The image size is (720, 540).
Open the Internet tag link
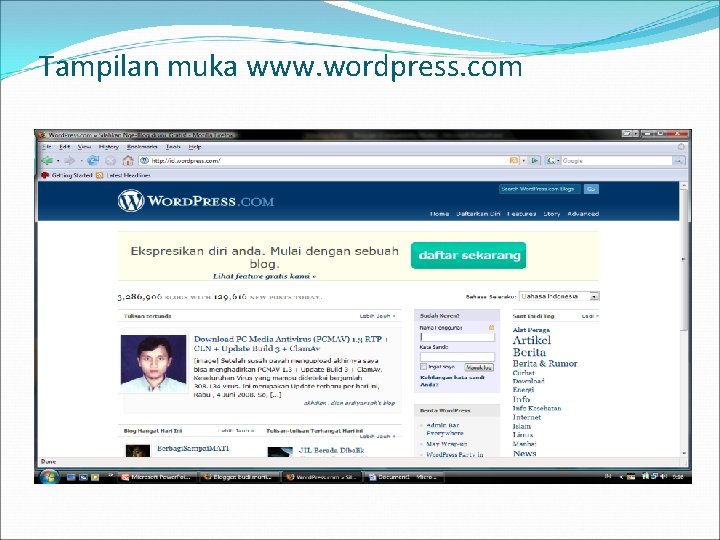527,417
